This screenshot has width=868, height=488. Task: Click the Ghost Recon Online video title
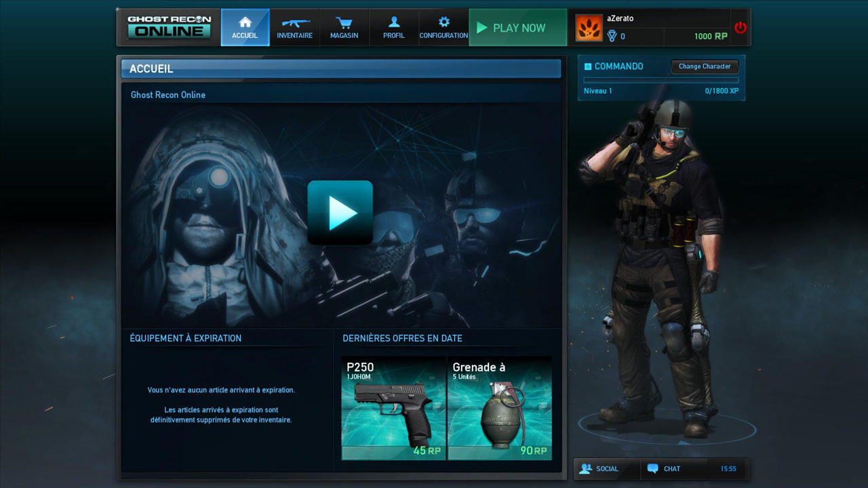click(x=168, y=95)
